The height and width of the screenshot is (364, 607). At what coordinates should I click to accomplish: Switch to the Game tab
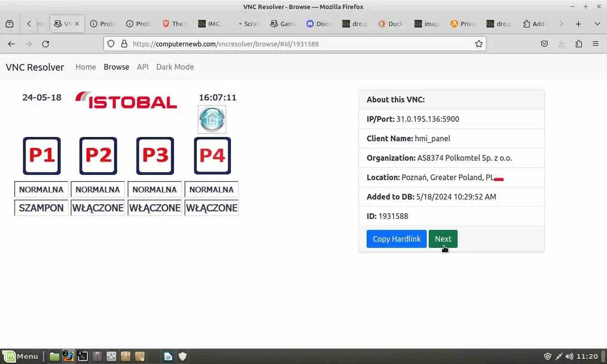coord(283,24)
